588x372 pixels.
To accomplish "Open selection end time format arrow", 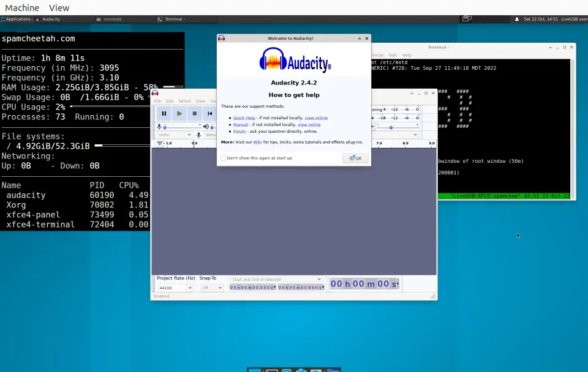I will click(x=323, y=288).
